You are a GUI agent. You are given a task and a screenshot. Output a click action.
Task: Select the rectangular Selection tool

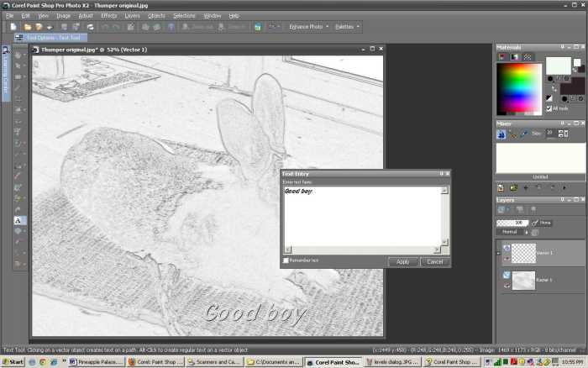click(x=18, y=76)
